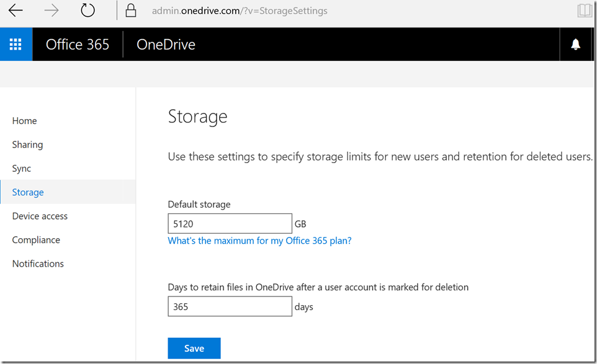Open the Home section in sidebar

[24, 121]
